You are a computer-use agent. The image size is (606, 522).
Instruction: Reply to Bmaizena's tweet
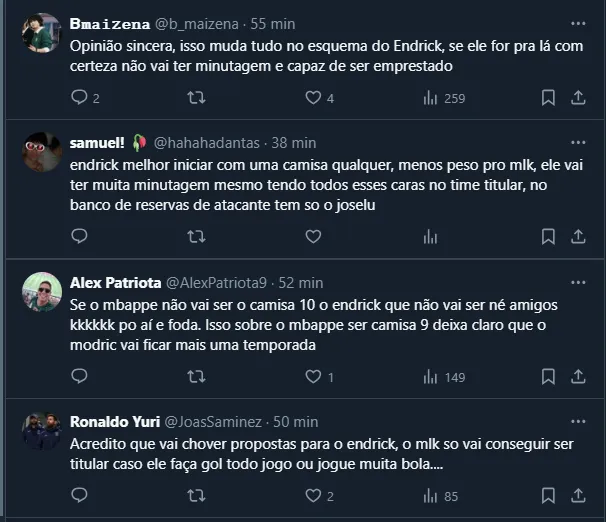(x=79, y=98)
